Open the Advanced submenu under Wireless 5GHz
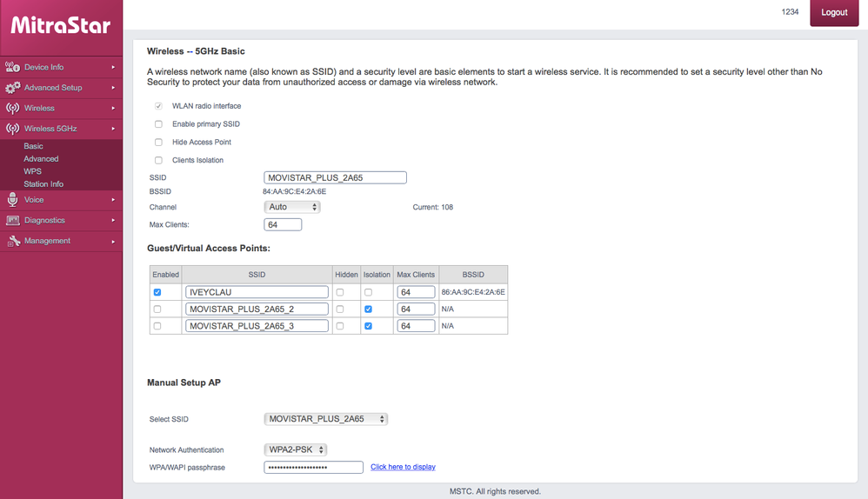 point(41,159)
